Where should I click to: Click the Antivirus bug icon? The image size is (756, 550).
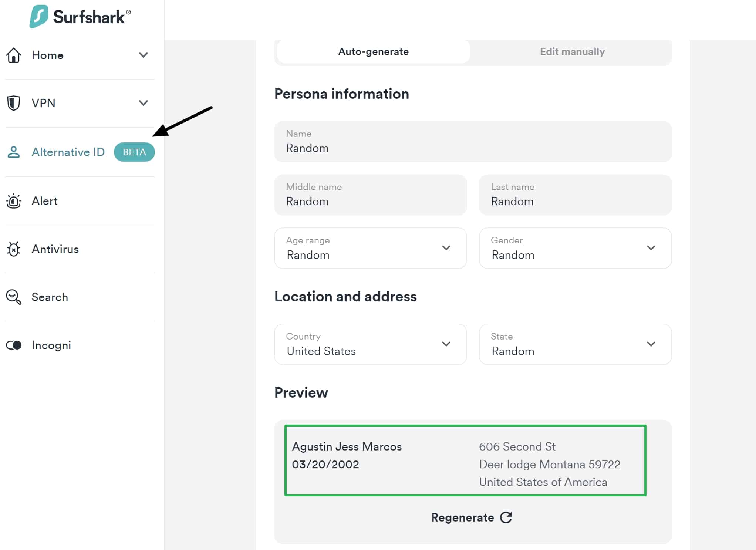[x=14, y=249]
